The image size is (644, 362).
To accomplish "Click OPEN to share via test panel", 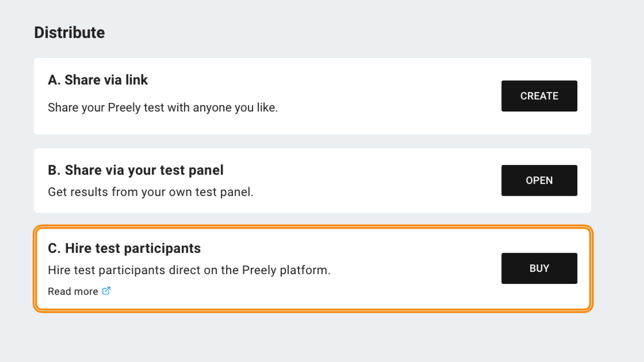I will click(539, 180).
